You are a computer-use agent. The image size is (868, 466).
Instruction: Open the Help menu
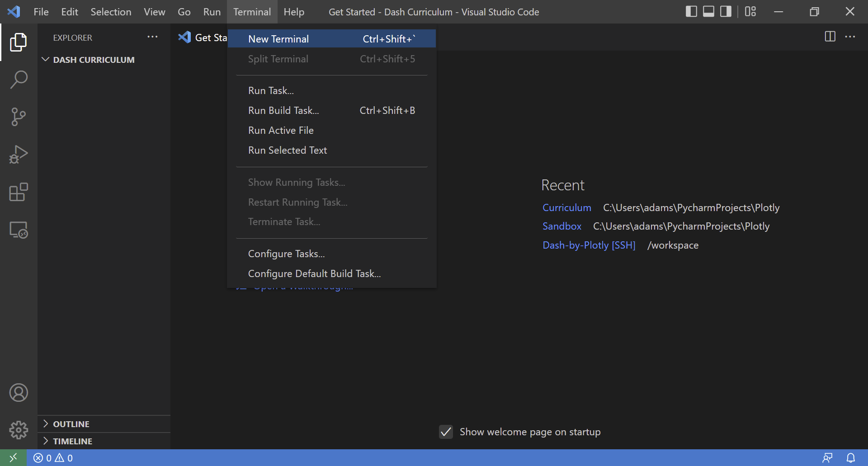pos(294,12)
